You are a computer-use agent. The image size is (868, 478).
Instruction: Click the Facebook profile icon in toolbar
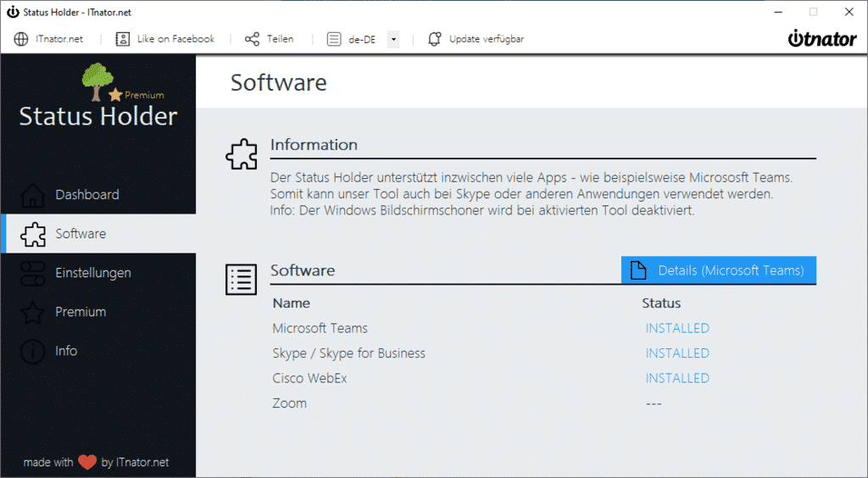tap(122, 39)
